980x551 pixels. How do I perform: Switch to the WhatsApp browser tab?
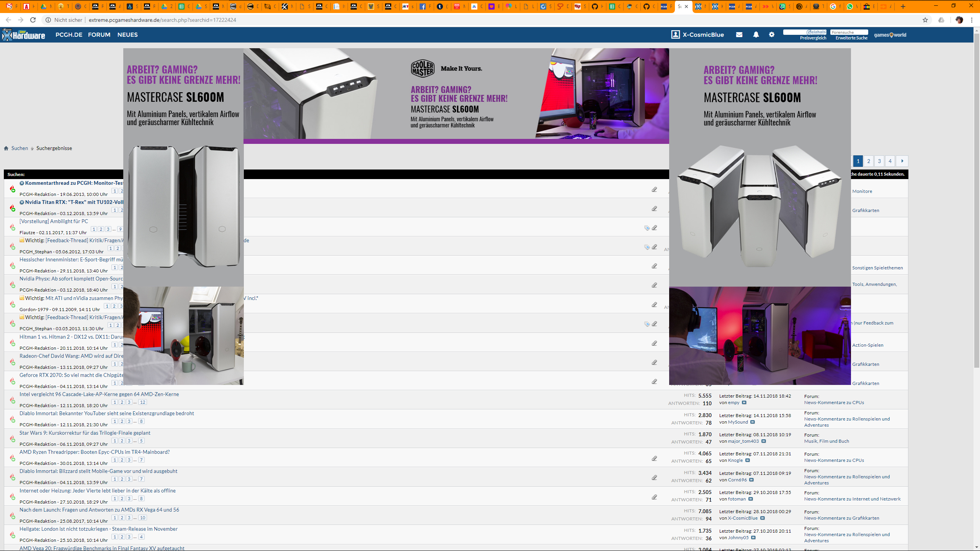(x=852, y=6)
